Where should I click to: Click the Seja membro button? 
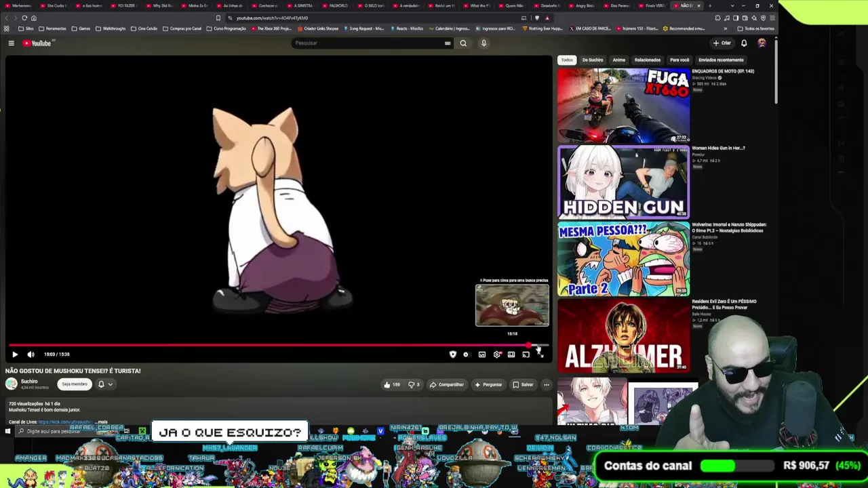pos(75,384)
